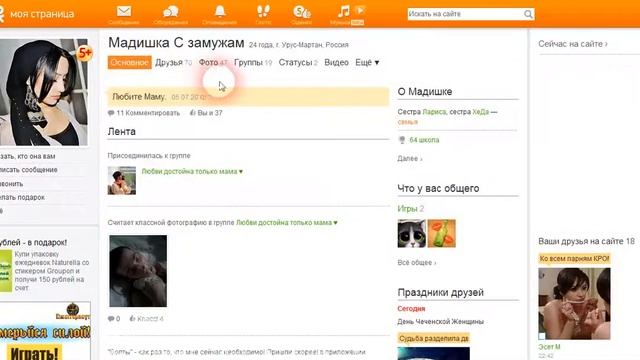Open sister Лариса's profile link
This screenshot has width=640, height=360.
[434, 112]
